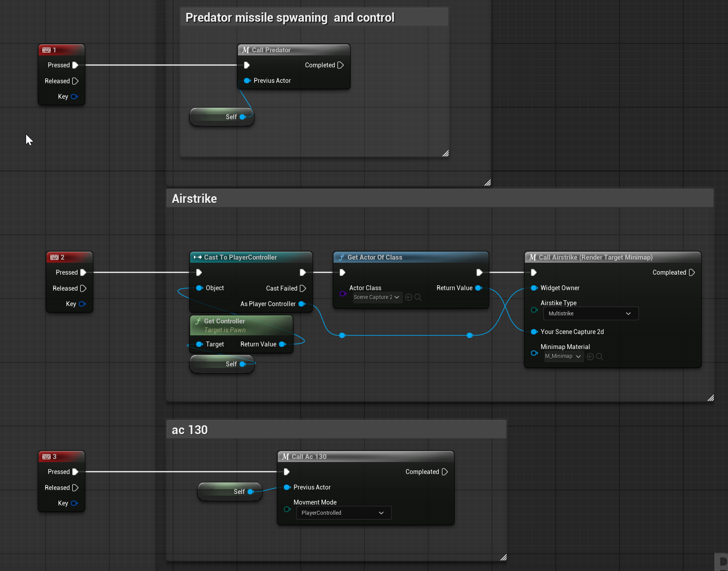Click the exec output pin of Cast To PlayerController
This screenshot has height=571, width=728.
[303, 272]
